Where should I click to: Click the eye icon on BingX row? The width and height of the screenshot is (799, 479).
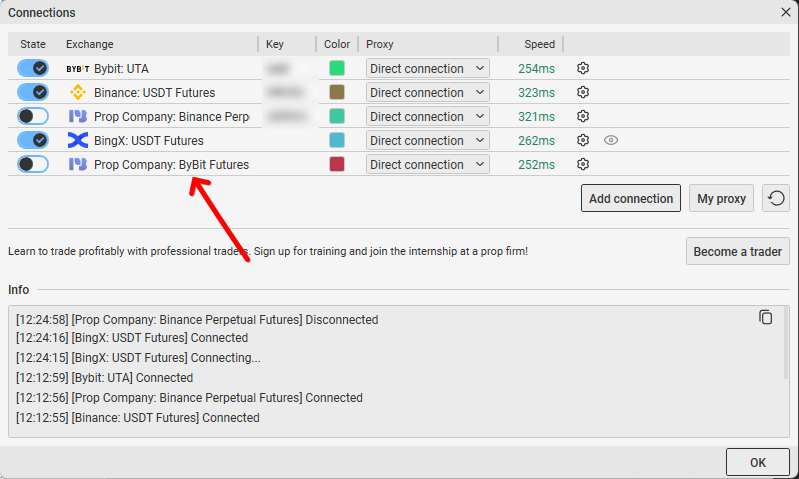coord(611,140)
